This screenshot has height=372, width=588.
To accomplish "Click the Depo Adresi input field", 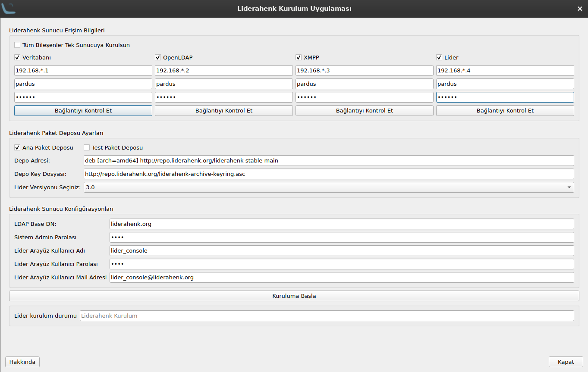I will coord(329,161).
